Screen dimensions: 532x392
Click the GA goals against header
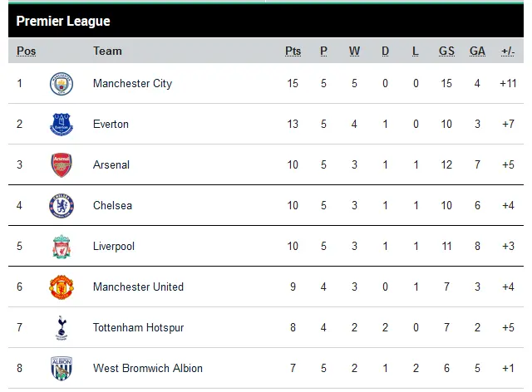pyautogui.click(x=477, y=51)
